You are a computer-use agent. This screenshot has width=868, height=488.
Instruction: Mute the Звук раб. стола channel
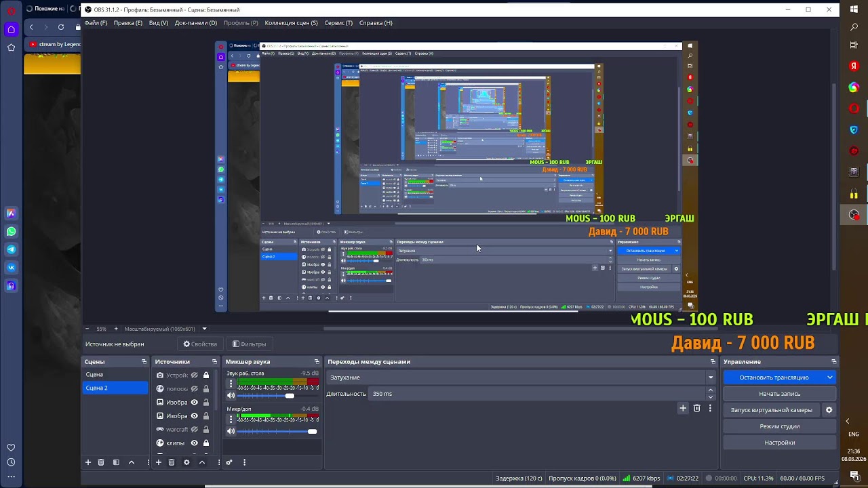tap(231, 396)
